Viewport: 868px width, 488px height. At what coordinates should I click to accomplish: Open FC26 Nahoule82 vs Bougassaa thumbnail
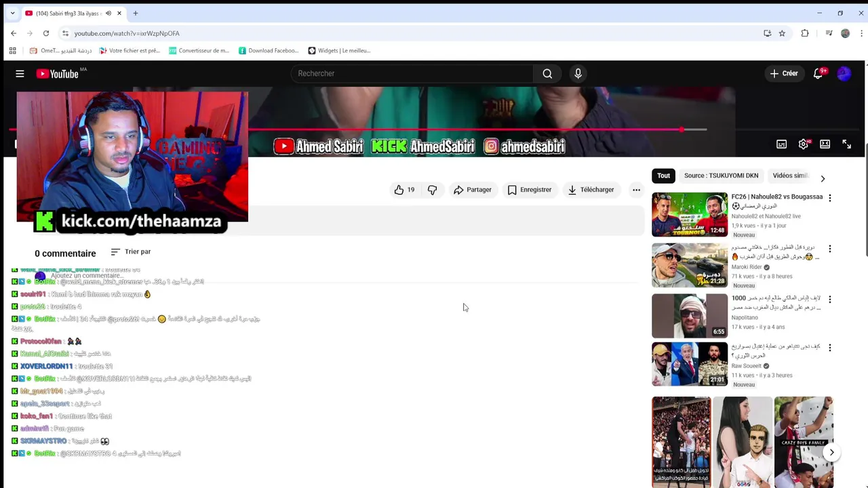coord(690,214)
